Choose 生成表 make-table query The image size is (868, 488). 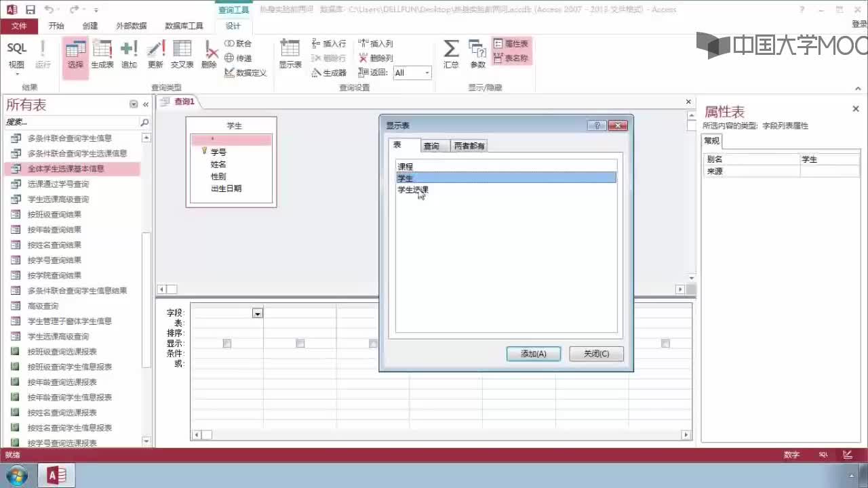(102, 55)
